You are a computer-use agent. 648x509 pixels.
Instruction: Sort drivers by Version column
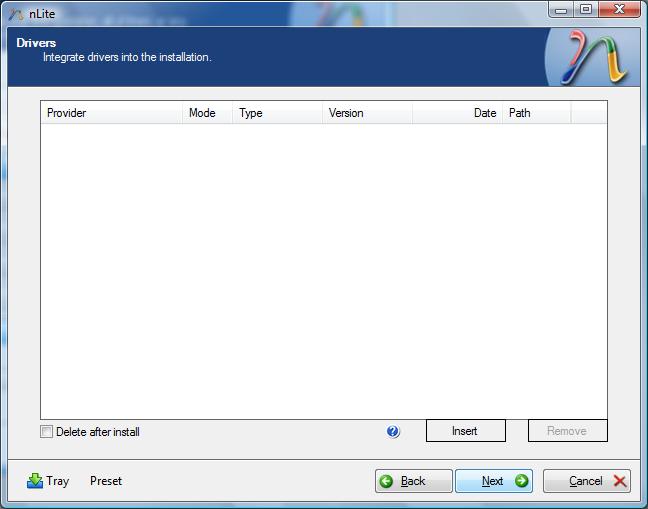point(367,113)
